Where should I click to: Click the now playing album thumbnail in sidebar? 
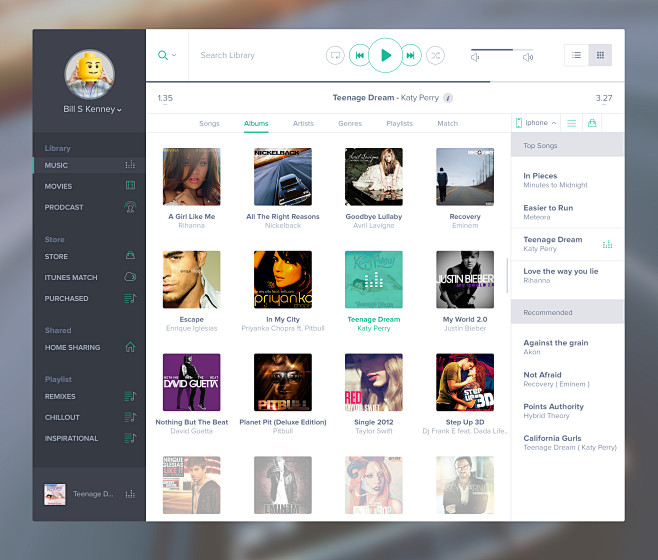(55, 494)
